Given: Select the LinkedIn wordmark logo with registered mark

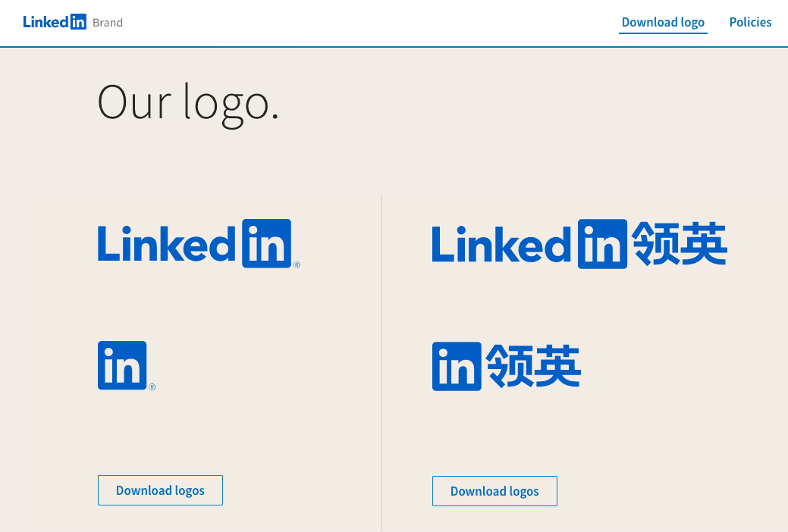Looking at the screenshot, I should click(x=197, y=244).
